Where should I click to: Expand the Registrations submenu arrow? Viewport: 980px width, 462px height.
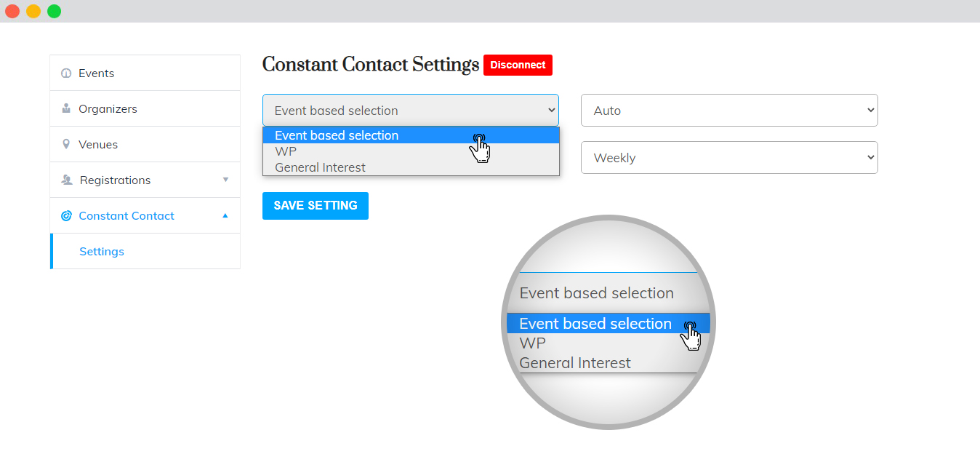click(x=225, y=180)
